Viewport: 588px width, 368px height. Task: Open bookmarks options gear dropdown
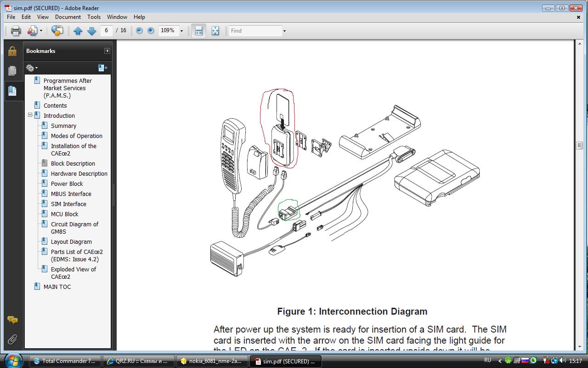click(32, 68)
